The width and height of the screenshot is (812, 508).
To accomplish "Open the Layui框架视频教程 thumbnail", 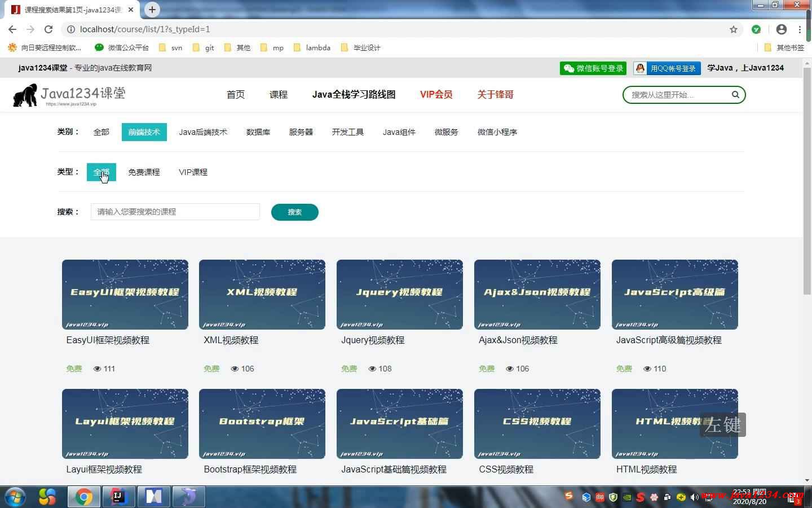I will (x=125, y=424).
